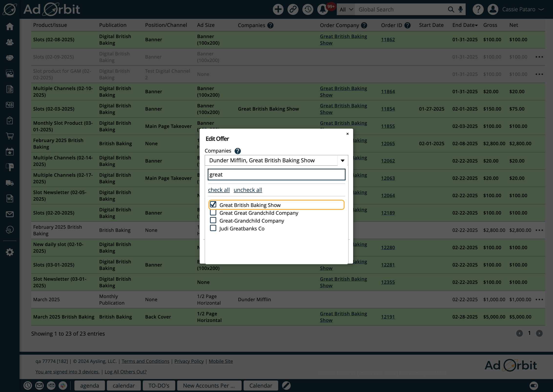Open the three-dot menu for March 2025 row
This screenshot has width=553, height=392.
[539, 299]
